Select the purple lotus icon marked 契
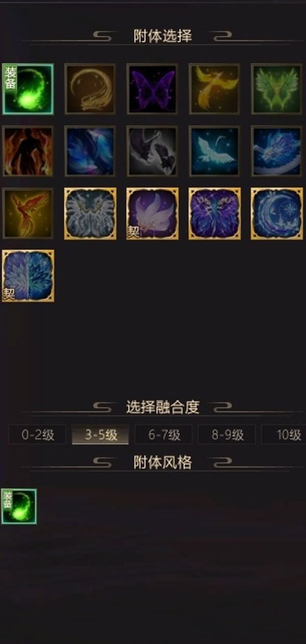 point(152,213)
